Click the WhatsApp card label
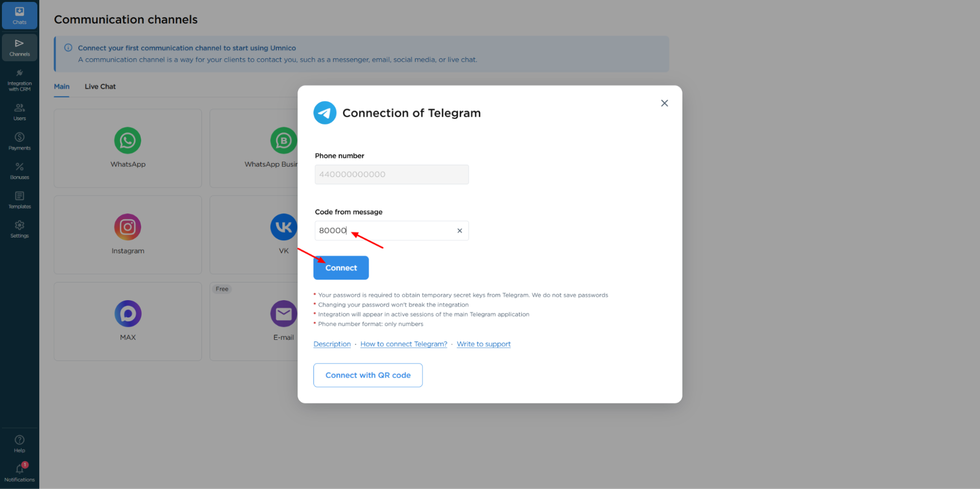The width and height of the screenshot is (980, 489). 128,164
